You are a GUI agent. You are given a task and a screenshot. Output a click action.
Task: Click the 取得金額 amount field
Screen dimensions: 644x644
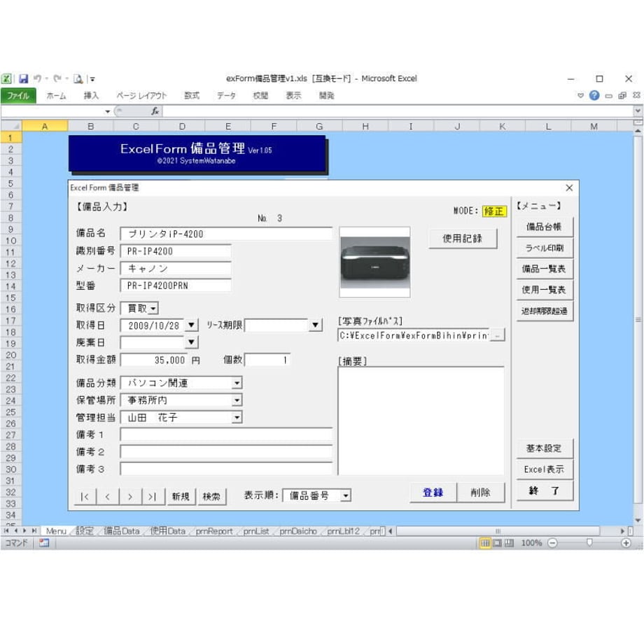pyautogui.click(x=154, y=360)
